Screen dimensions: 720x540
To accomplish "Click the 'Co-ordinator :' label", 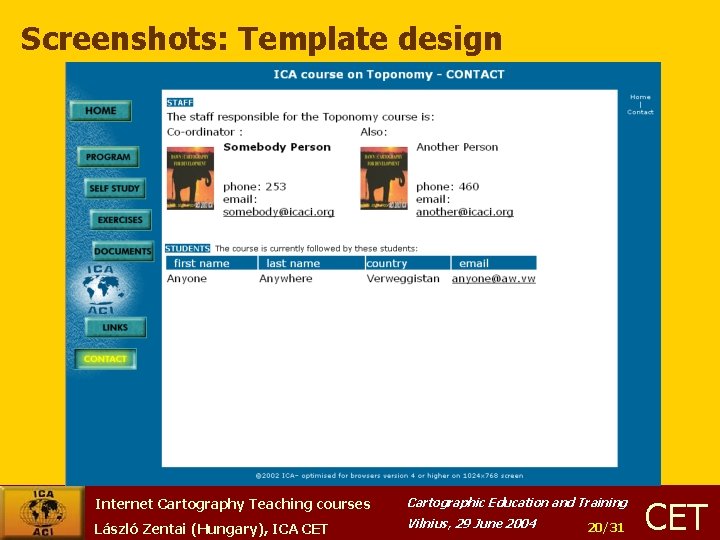I will tap(205, 132).
